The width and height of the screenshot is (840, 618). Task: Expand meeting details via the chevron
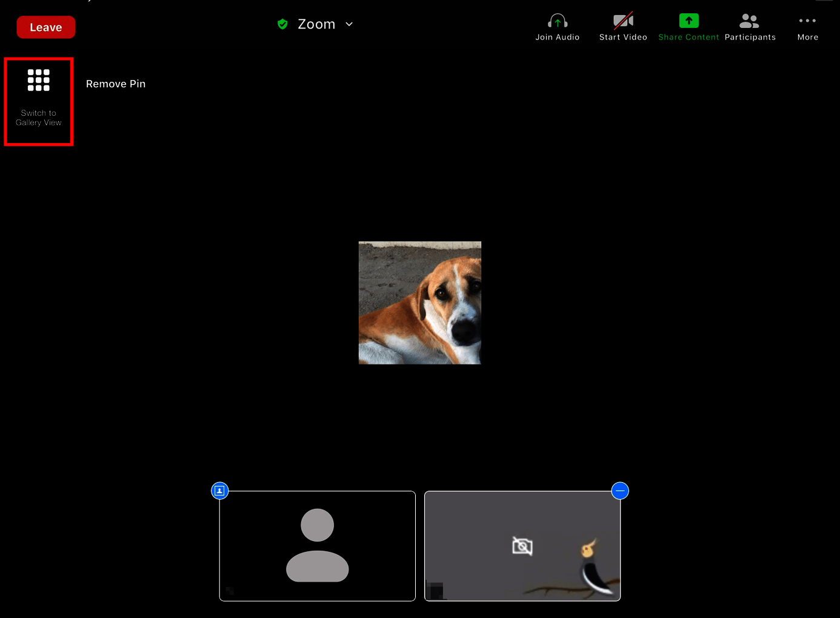click(348, 25)
